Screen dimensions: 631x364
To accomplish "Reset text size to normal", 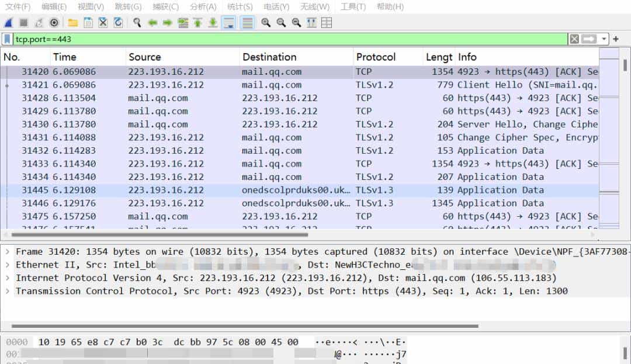I will click(x=296, y=23).
